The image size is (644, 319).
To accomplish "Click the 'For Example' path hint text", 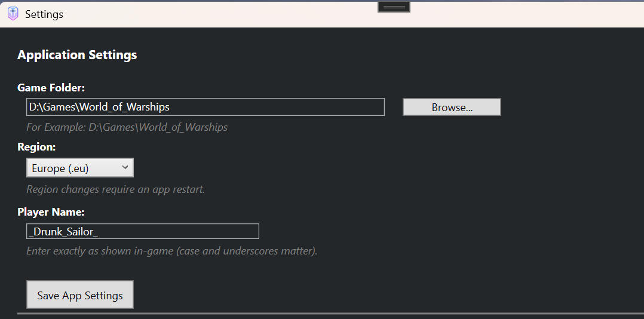I will pos(127,127).
